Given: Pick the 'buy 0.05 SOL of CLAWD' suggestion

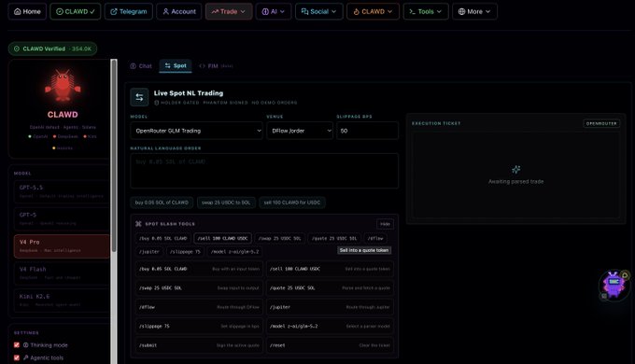Looking at the screenshot, I should [162, 203].
